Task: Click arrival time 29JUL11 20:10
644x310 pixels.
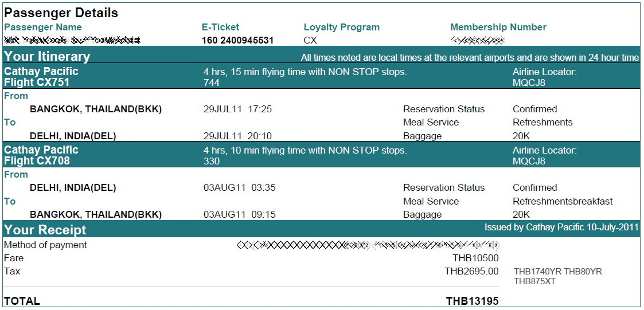Action: pos(238,136)
